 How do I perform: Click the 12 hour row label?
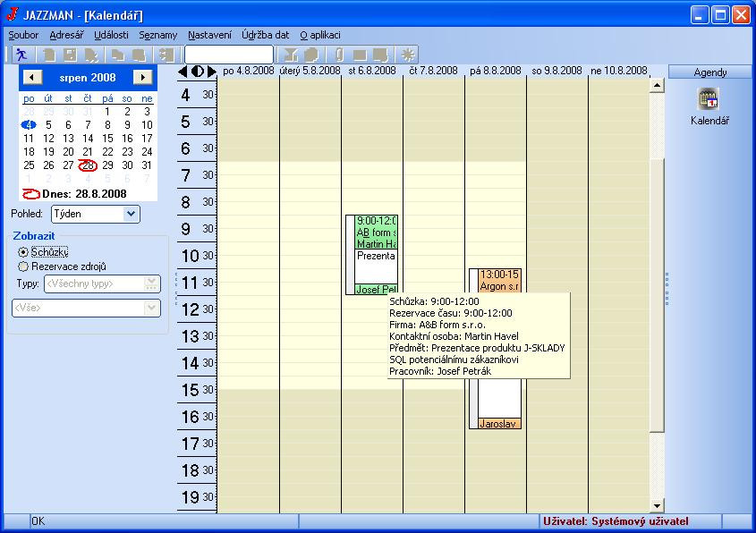[190, 309]
